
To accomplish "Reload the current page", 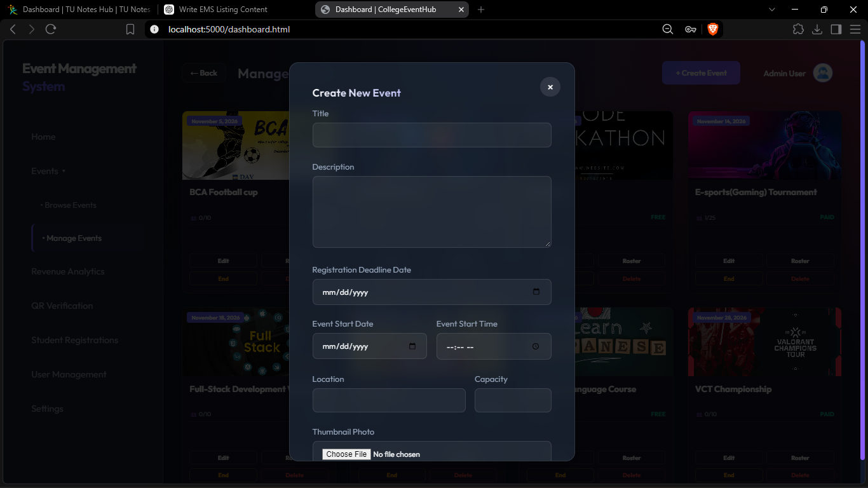I will 51,29.
